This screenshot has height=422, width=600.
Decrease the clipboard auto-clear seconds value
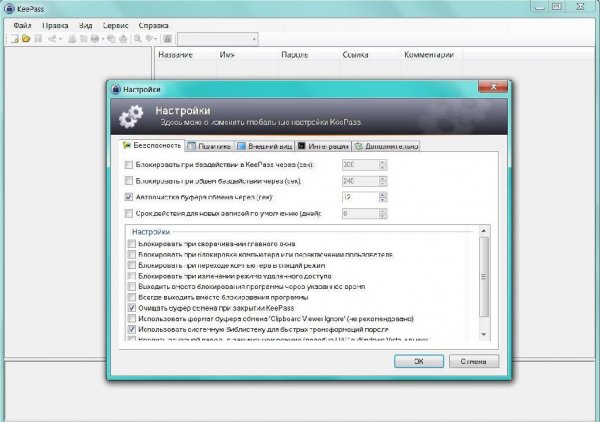pyautogui.click(x=382, y=200)
